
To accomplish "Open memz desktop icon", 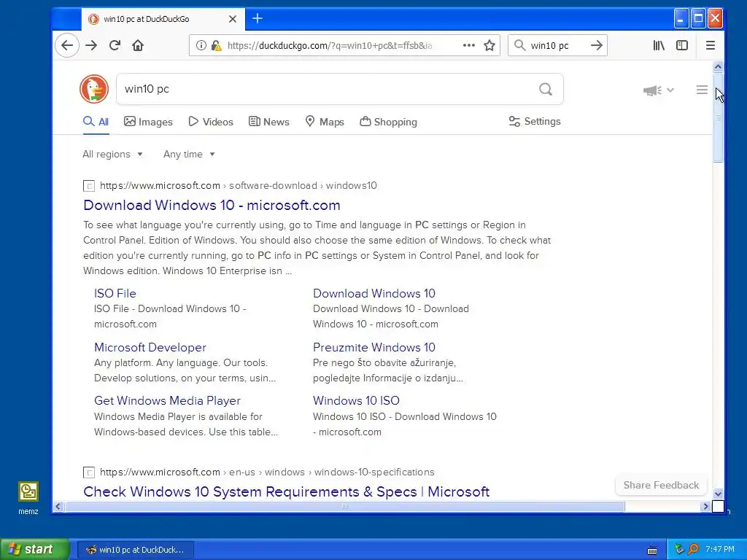I will tap(28, 498).
